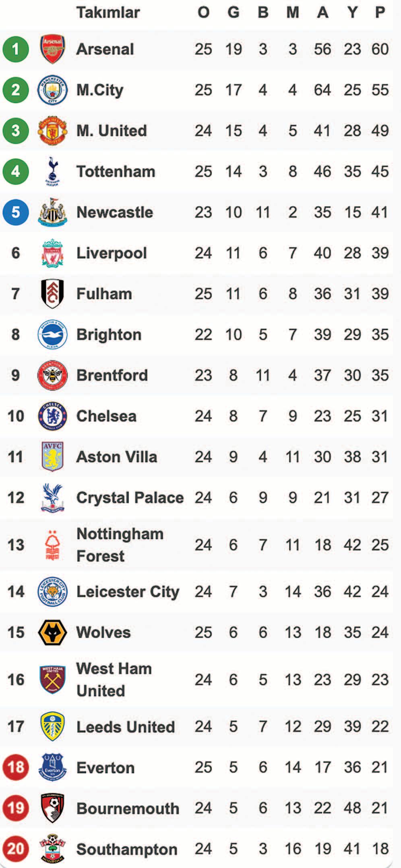Click Southampton's 18 points value

coord(380,849)
